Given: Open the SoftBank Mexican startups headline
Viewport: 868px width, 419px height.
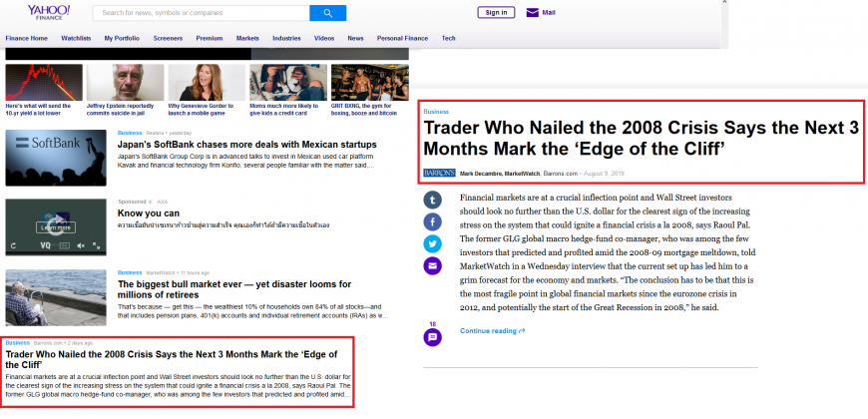Looking at the screenshot, I should pyautogui.click(x=246, y=145).
